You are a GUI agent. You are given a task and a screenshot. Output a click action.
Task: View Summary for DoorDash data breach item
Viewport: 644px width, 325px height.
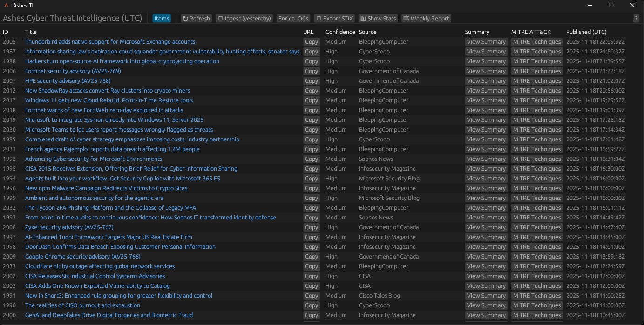click(486, 247)
